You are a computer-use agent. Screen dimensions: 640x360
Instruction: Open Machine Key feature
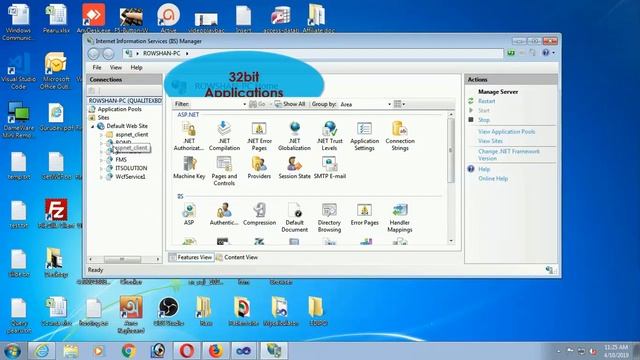[189, 168]
